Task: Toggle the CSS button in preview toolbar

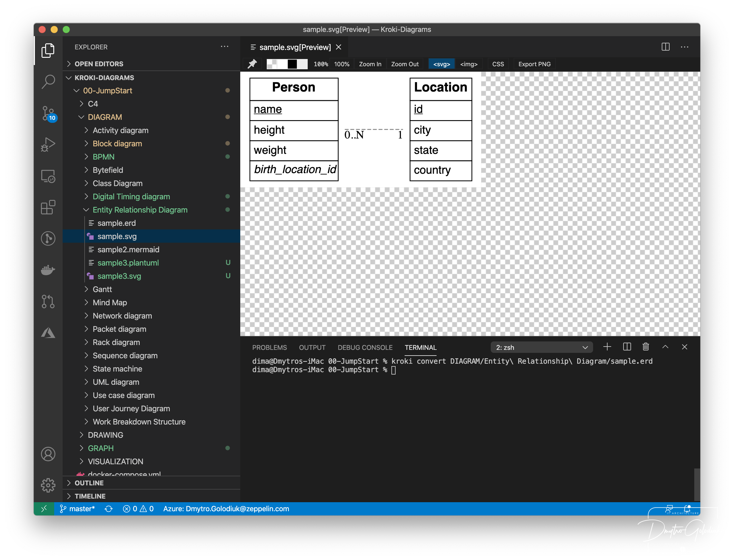Action: (x=498, y=64)
